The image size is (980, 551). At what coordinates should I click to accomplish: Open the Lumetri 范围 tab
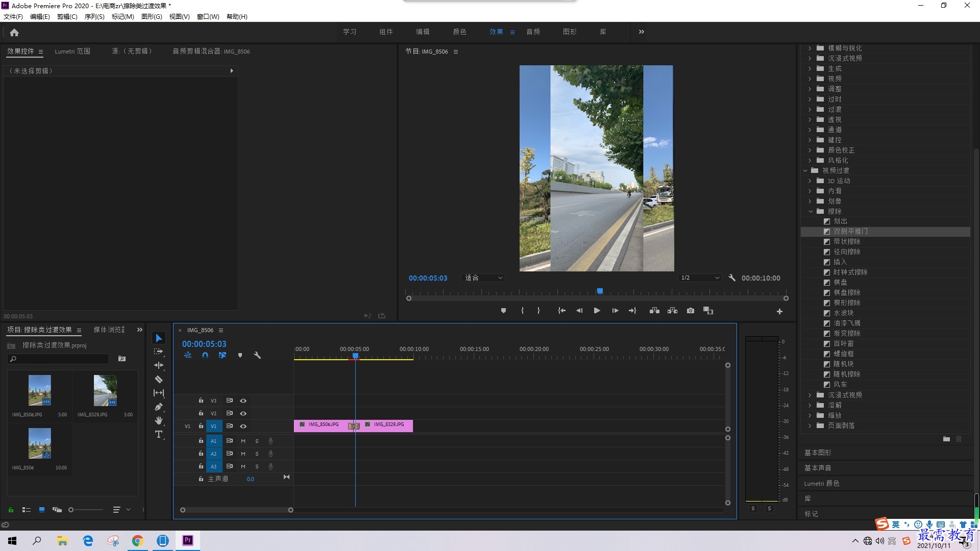tap(72, 52)
